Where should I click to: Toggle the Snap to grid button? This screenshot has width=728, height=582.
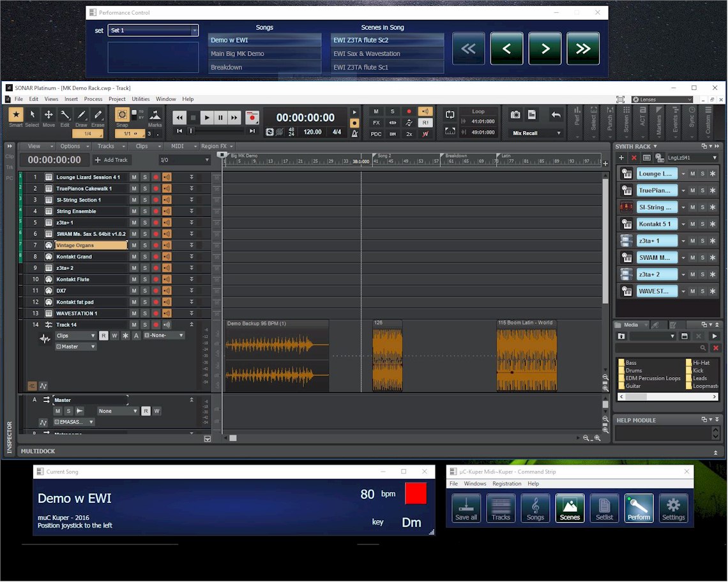pyautogui.click(x=122, y=114)
